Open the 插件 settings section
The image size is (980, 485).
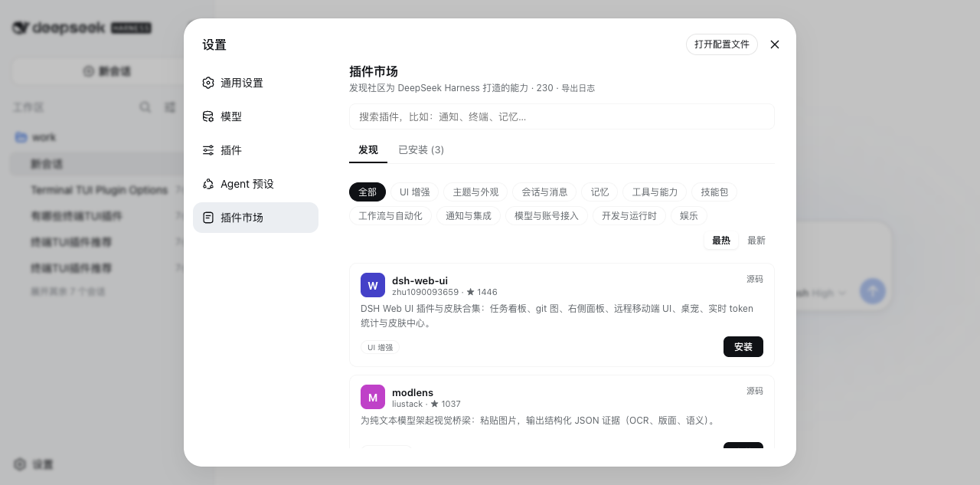point(256,150)
